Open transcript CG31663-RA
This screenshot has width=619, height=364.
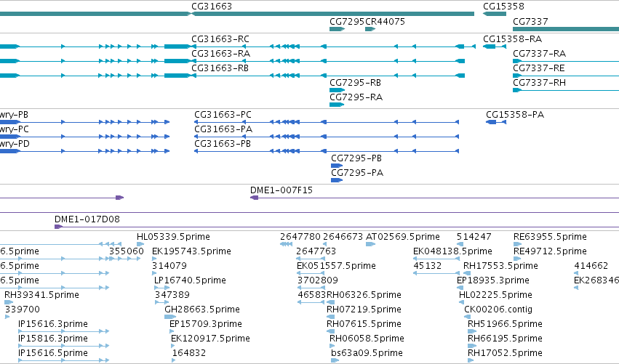pyautogui.click(x=220, y=54)
